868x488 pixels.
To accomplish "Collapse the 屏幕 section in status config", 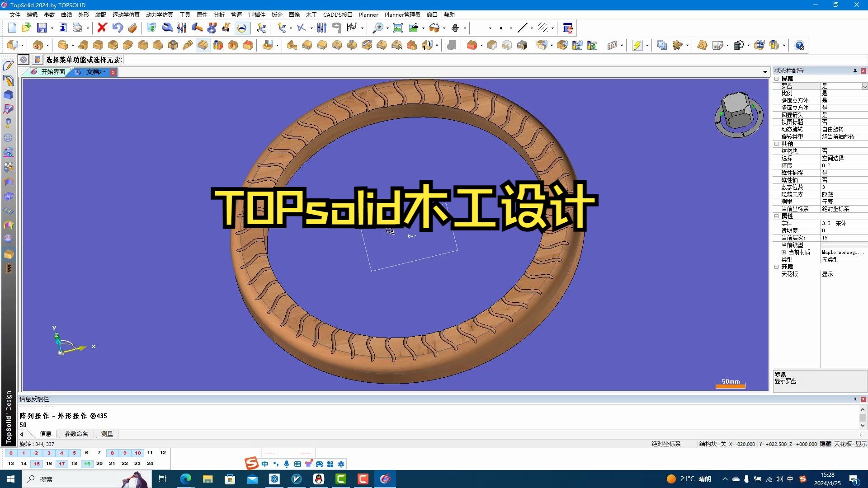I will pos(776,79).
